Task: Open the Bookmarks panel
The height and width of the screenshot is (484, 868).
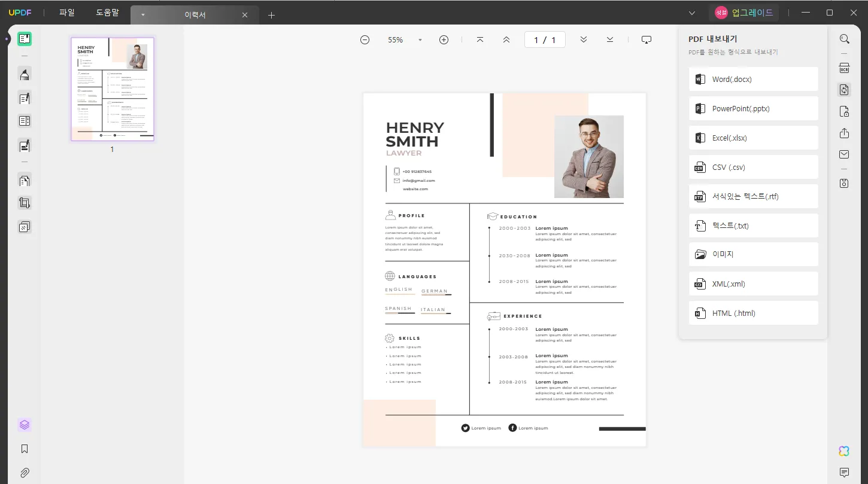Action: pyautogui.click(x=25, y=449)
